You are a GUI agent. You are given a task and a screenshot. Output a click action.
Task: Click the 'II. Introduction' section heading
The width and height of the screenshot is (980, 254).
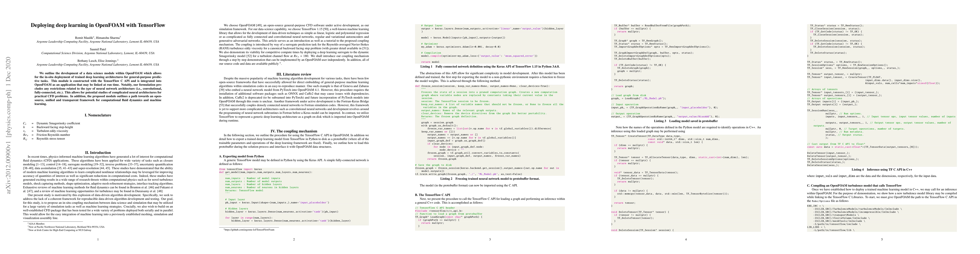[x=98, y=152]
